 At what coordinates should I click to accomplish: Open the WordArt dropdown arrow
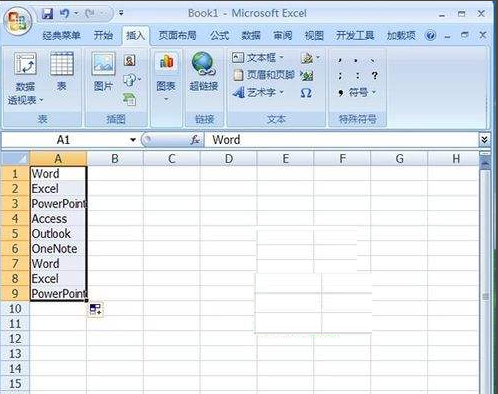pyautogui.click(x=281, y=92)
